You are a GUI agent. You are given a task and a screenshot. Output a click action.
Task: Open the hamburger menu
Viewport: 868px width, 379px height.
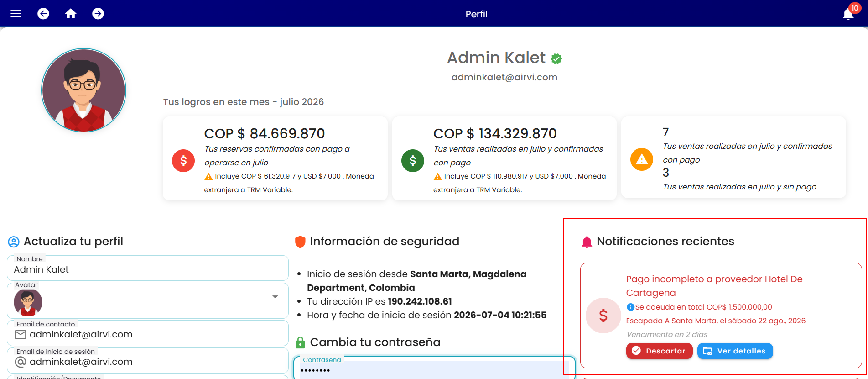16,14
